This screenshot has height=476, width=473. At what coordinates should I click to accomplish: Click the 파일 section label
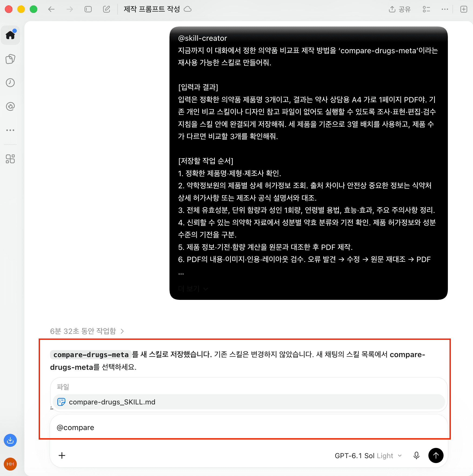pos(63,387)
